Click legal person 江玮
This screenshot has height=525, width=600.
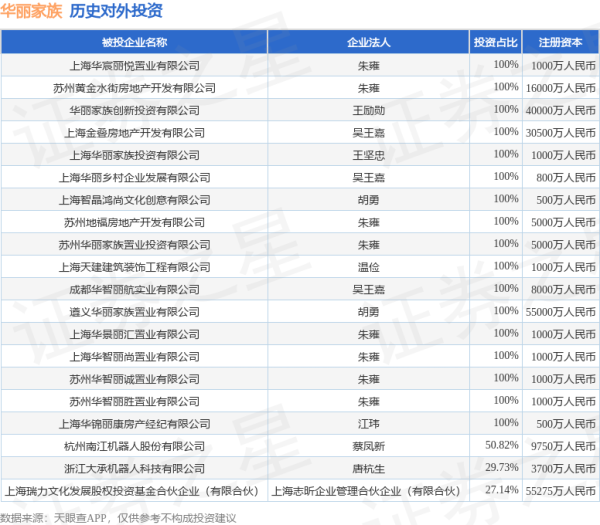click(x=368, y=424)
